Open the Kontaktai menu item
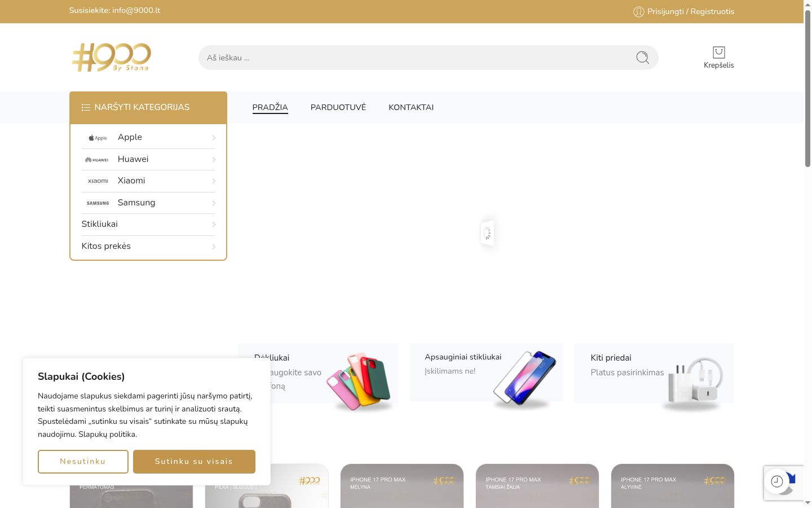Viewport: 812px width, 508px height. (x=411, y=107)
